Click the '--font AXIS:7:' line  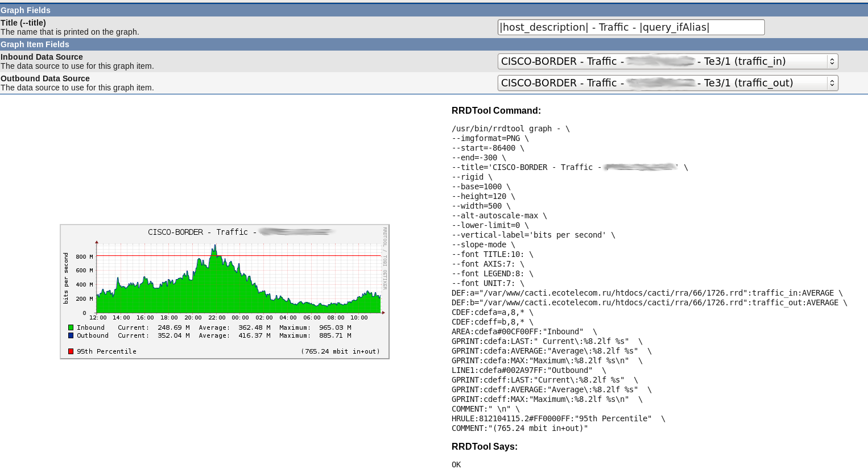488,264
